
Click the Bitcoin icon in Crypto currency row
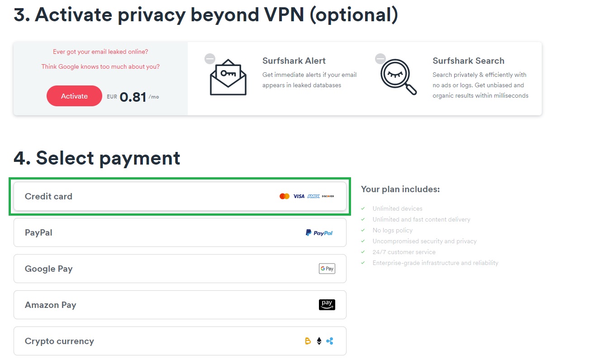[308, 341]
